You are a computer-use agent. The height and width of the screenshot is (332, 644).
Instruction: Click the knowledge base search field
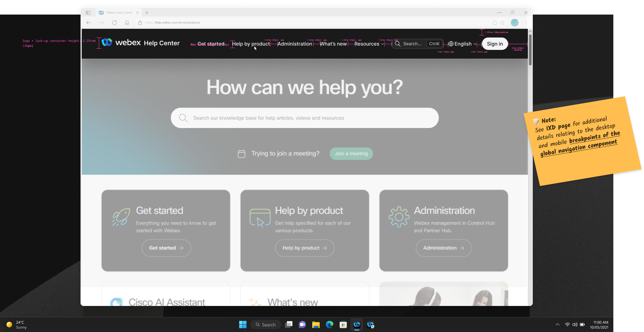click(x=304, y=118)
